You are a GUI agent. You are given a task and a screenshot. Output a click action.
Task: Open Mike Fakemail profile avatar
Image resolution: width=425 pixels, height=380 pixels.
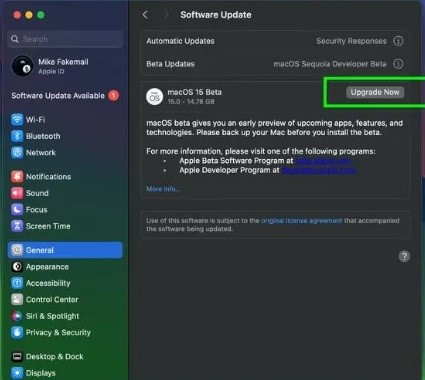coord(22,66)
